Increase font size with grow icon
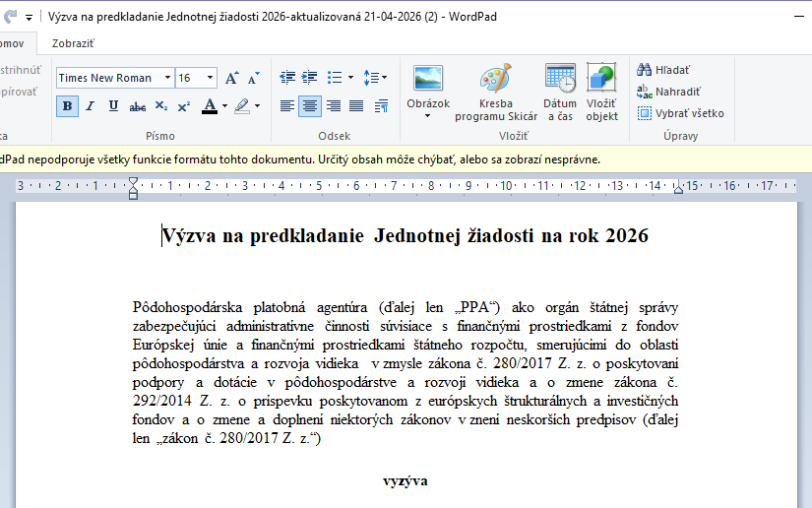 (x=232, y=78)
